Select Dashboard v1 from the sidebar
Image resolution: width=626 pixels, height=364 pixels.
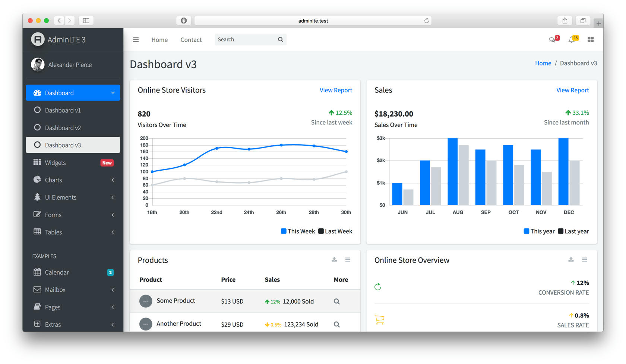pos(63,110)
